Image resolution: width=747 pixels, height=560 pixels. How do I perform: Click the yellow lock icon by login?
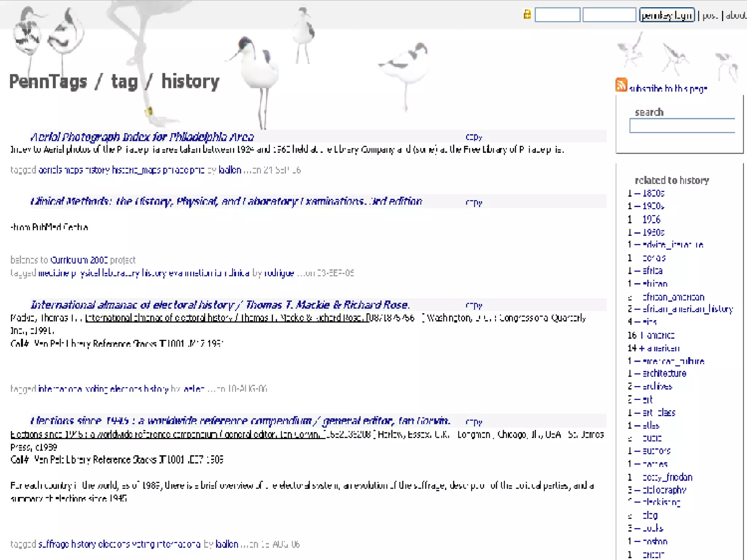[x=527, y=15]
